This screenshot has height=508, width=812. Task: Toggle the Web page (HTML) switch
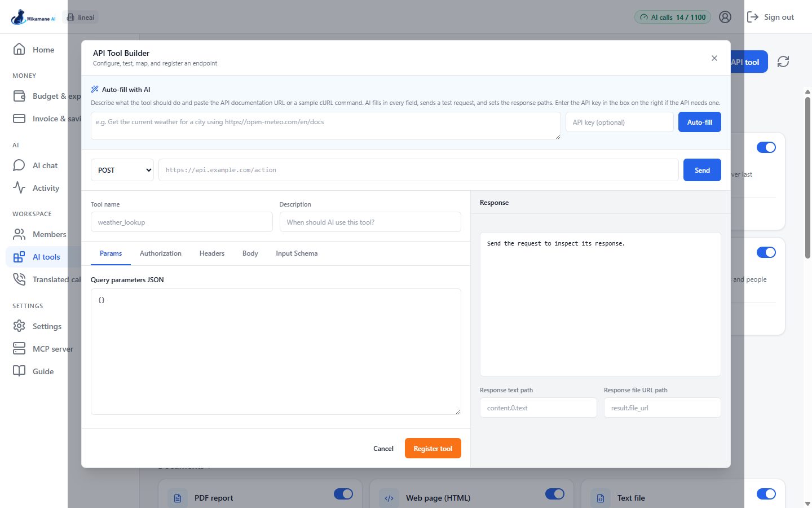555,494
